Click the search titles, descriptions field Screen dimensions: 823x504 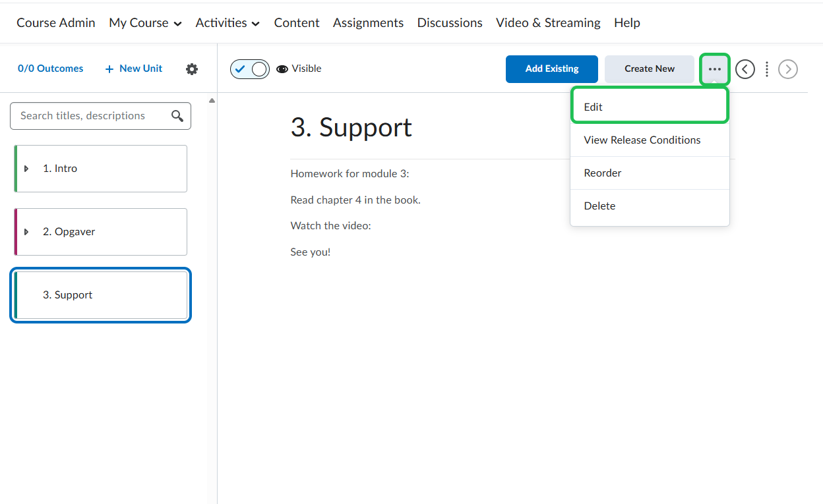click(89, 116)
